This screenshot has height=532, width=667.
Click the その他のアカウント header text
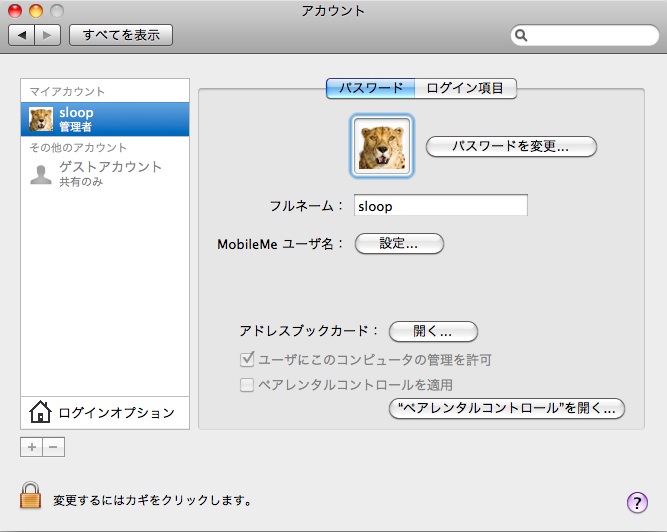78,148
